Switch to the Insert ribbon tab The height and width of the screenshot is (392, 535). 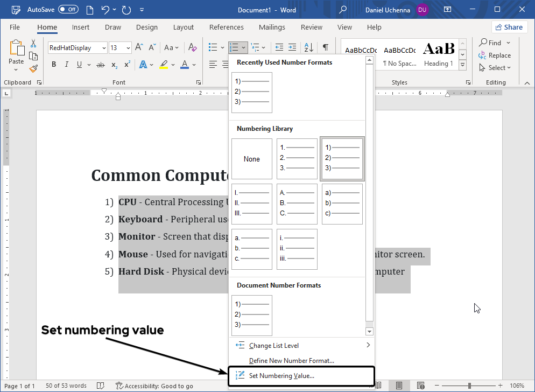81,27
